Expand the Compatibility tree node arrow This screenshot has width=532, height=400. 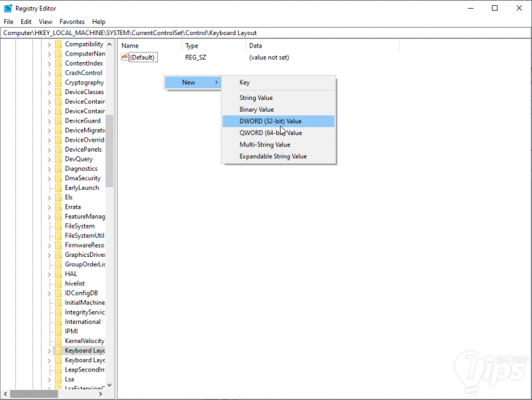49,45
